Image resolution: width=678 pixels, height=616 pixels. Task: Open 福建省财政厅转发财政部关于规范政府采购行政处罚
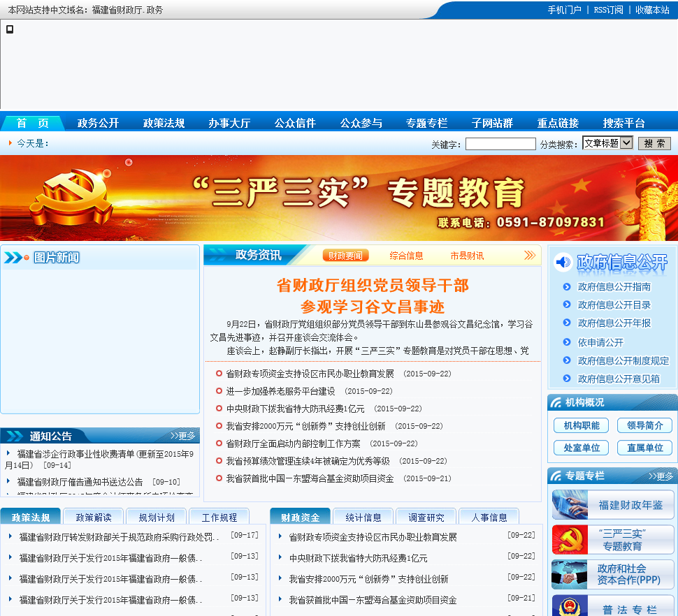point(119,537)
